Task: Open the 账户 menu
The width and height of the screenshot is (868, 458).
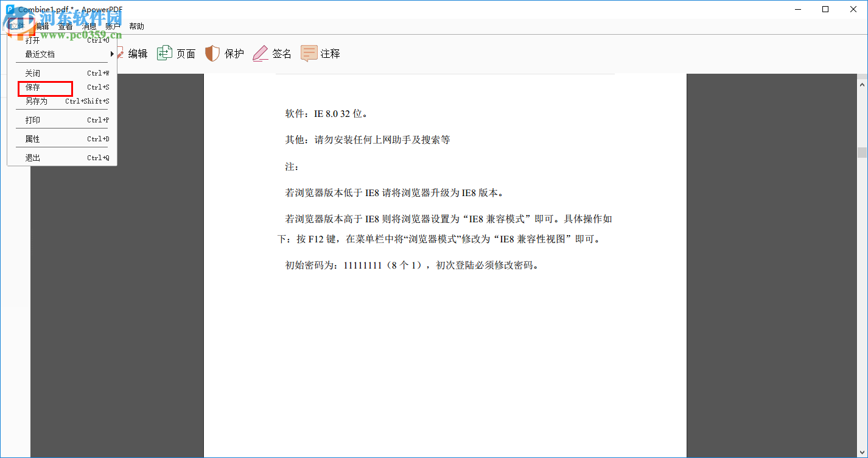Action: tap(113, 26)
